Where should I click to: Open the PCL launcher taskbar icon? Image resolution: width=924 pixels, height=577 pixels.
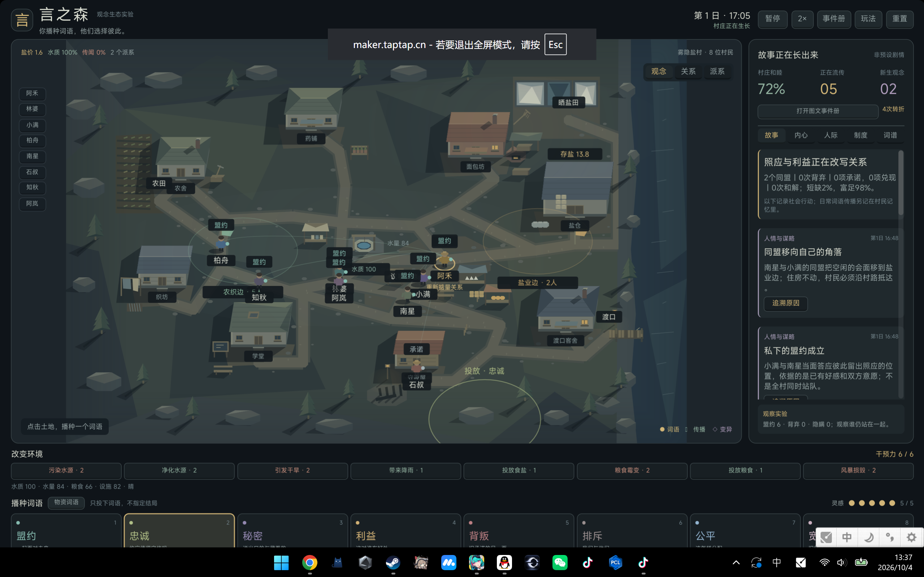[x=615, y=563]
